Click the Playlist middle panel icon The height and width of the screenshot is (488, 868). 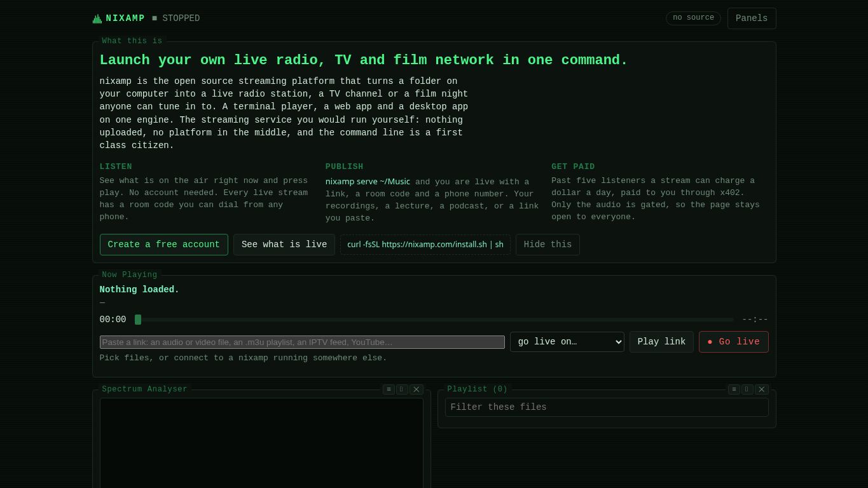tap(747, 390)
